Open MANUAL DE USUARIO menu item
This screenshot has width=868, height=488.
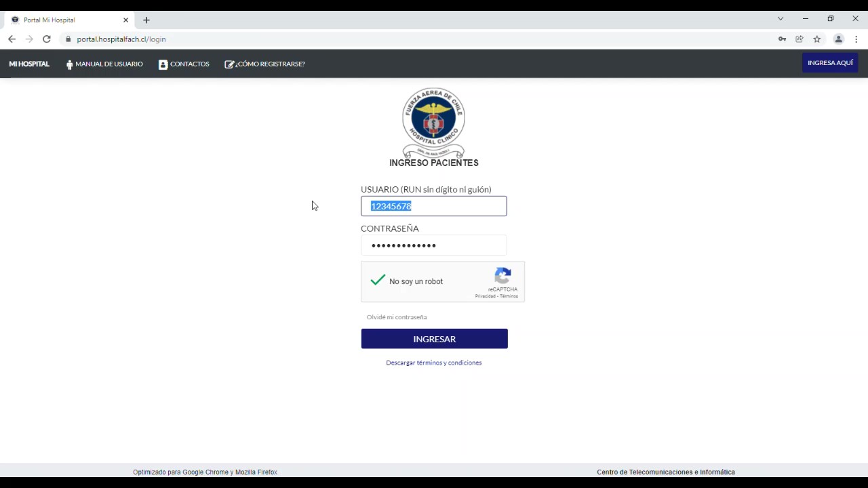click(x=104, y=64)
